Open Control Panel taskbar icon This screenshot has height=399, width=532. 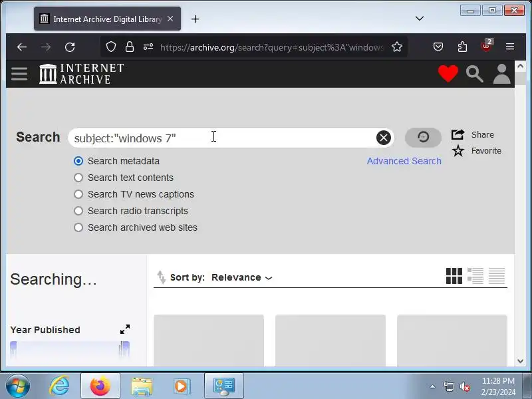click(224, 386)
